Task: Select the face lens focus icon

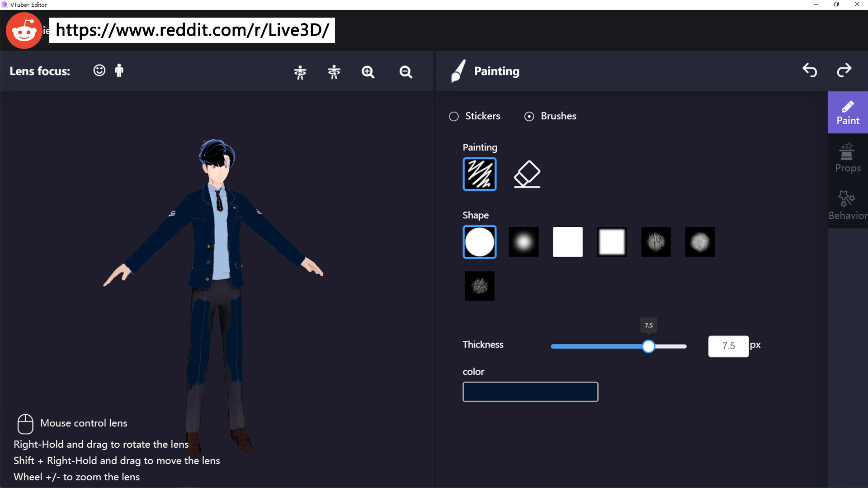Action: click(x=99, y=70)
